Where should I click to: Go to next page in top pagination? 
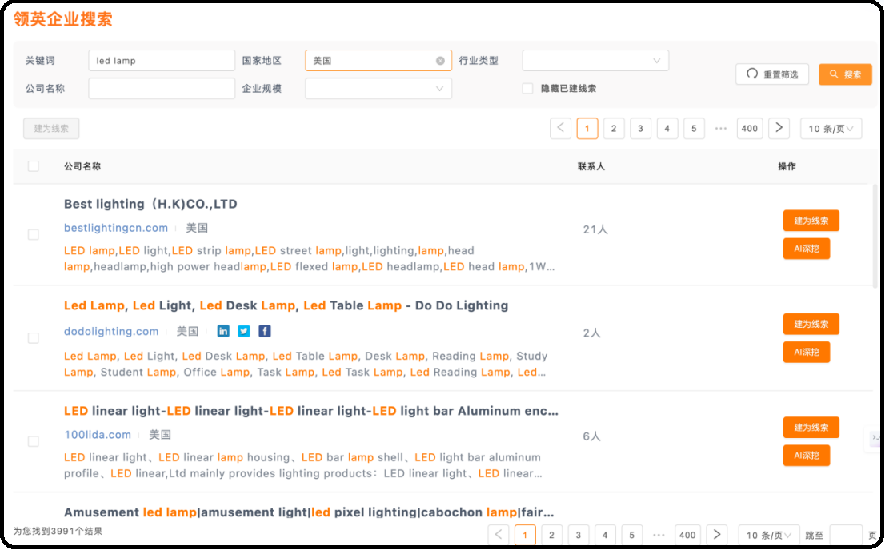[x=779, y=128]
